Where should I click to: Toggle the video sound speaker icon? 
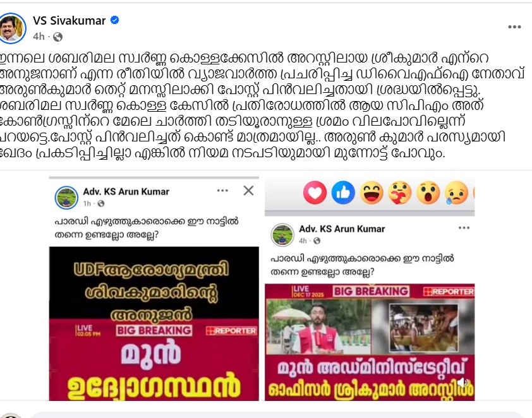462,383
